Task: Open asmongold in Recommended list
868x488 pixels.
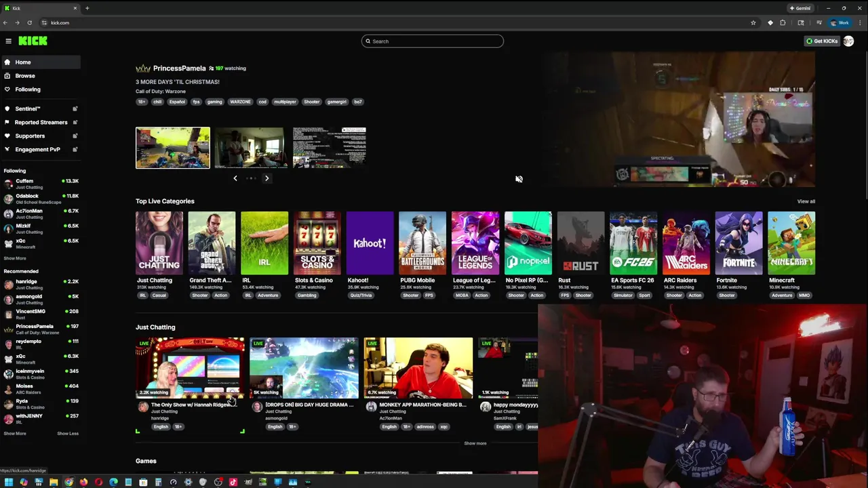Action: (x=41, y=299)
